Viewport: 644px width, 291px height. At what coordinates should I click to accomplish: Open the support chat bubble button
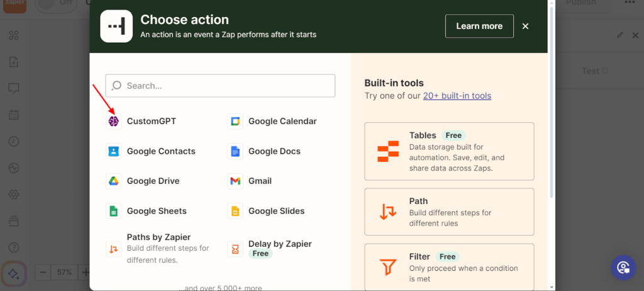click(x=623, y=268)
